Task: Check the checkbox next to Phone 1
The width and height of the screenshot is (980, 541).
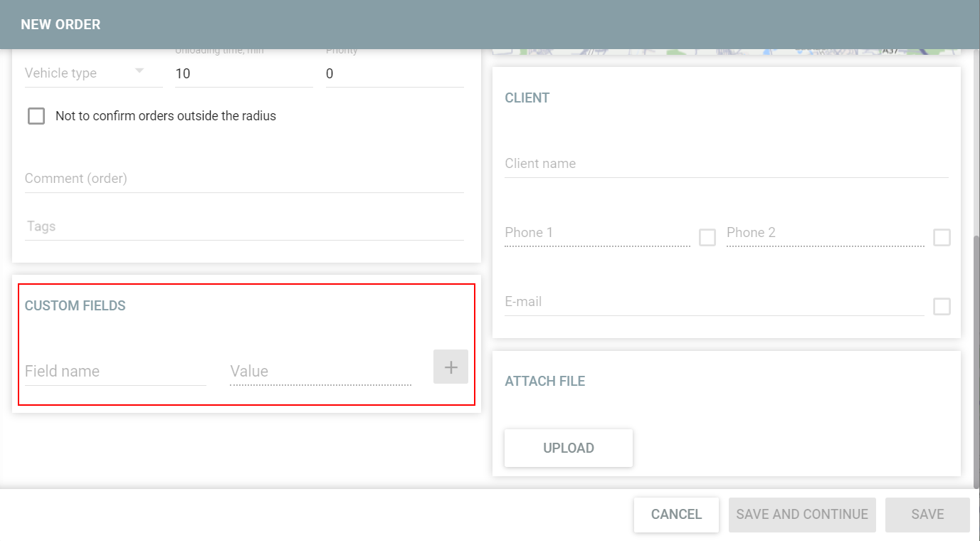Action: pyautogui.click(x=707, y=237)
